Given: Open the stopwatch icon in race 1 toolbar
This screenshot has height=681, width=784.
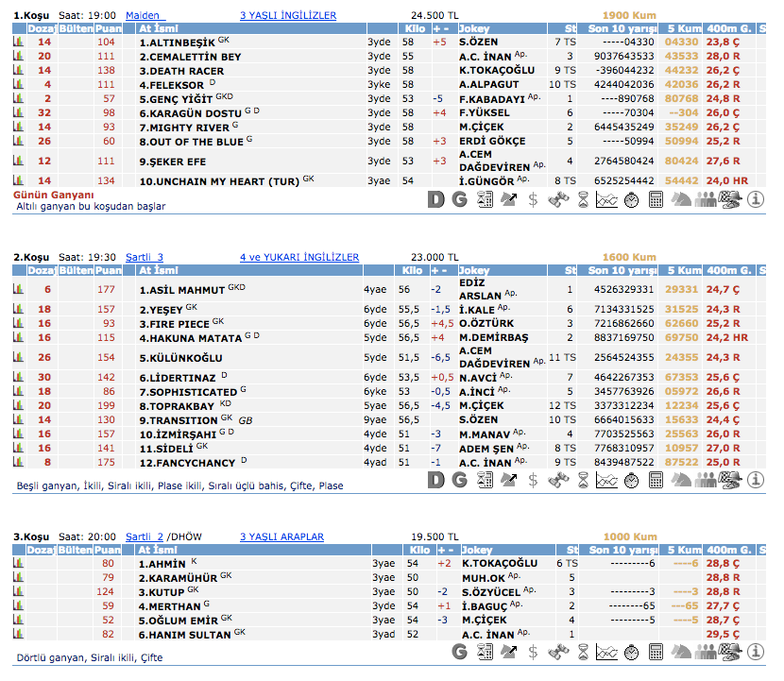Looking at the screenshot, I should click(631, 199).
